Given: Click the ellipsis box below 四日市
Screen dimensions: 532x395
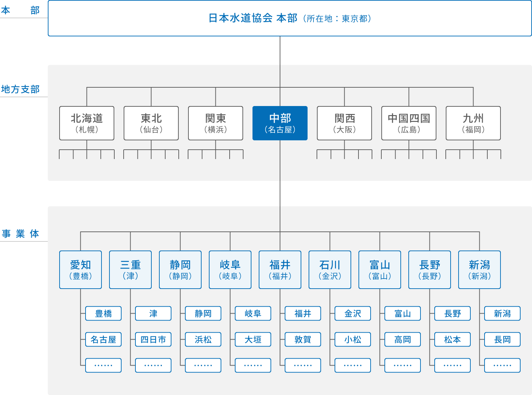Looking at the screenshot, I should coord(153,366).
